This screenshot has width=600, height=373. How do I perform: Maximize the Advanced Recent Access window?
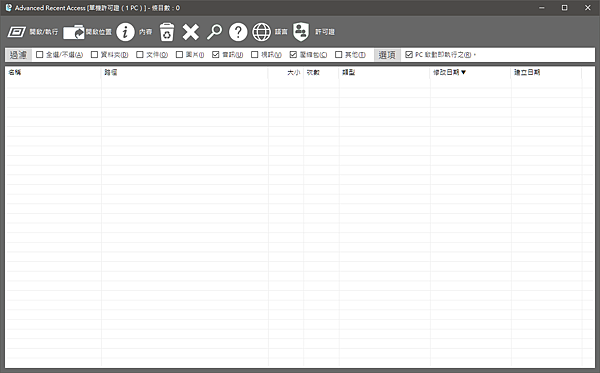click(x=564, y=8)
